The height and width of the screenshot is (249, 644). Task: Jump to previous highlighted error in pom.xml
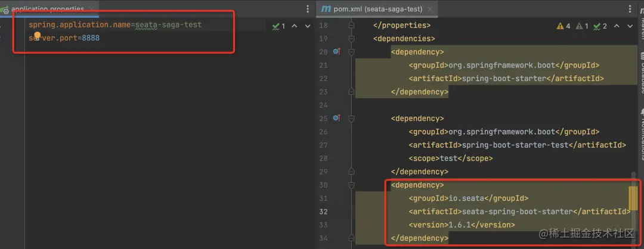617,26
